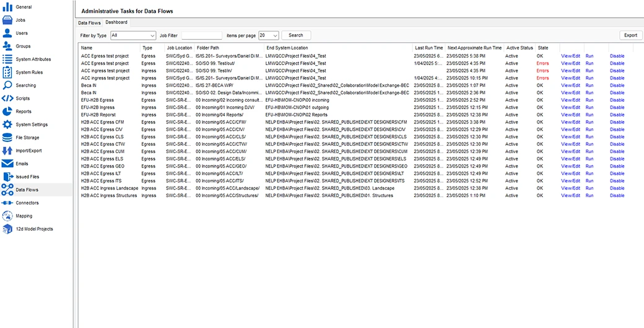
Task: Select the Data Flows sidebar icon
Action: point(7,190)
